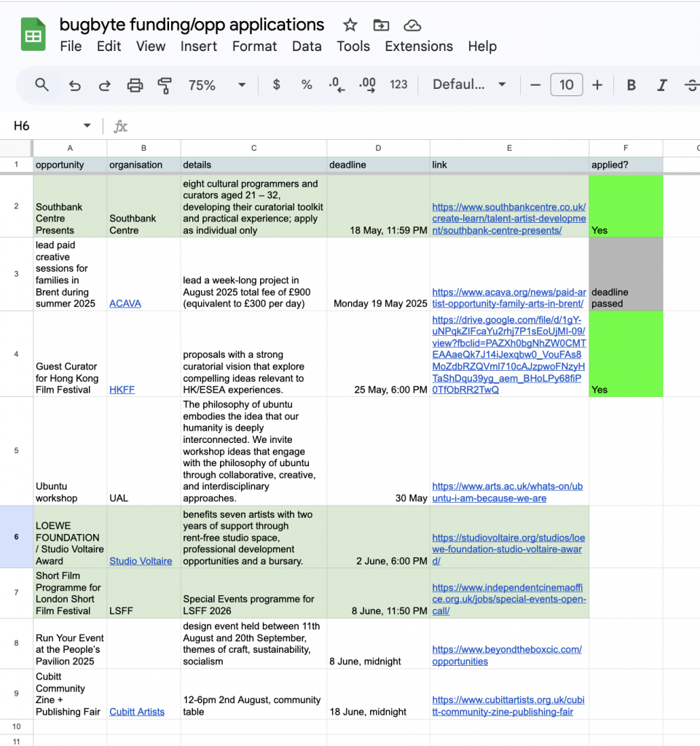Select the green Yes cell for Southbank Centre
The image size is (700, 746).
coord(626,206)
